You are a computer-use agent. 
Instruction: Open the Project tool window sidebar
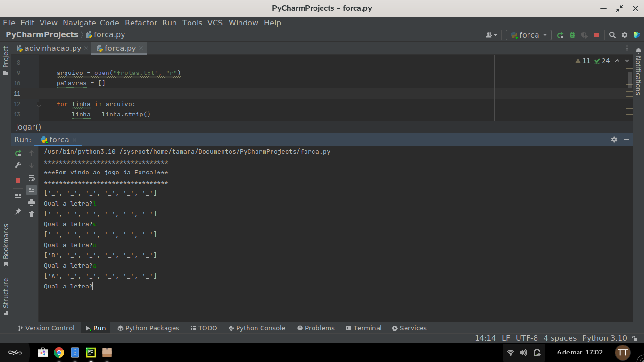[6, 61]
